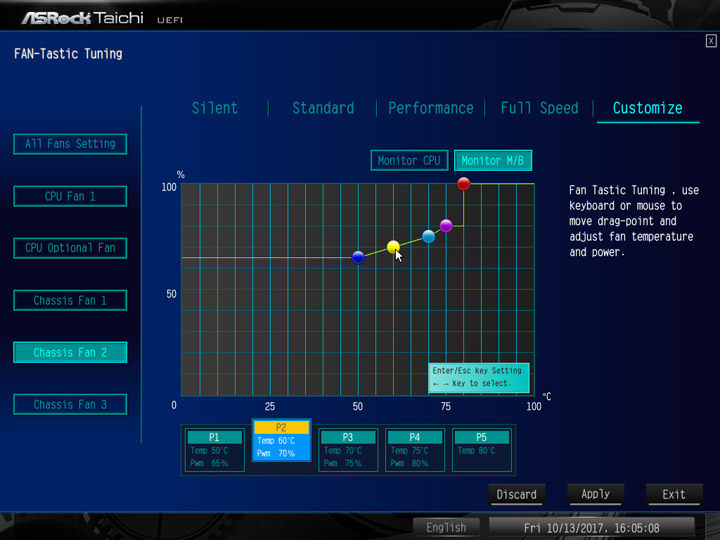Click the ASRock Taichi UEFI logo
The width and height of the screenshot is (720, 540).
click(x=102, y=18)
